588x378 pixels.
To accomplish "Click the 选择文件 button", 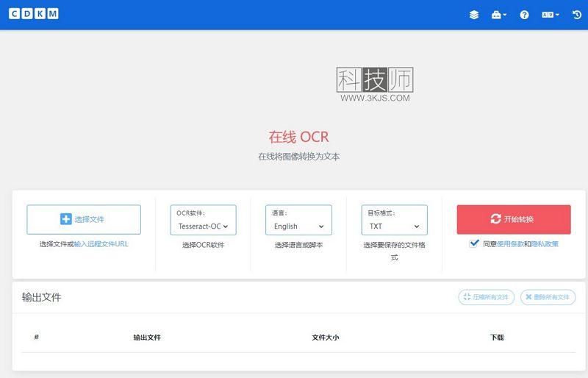I will [x=84, y=219].
